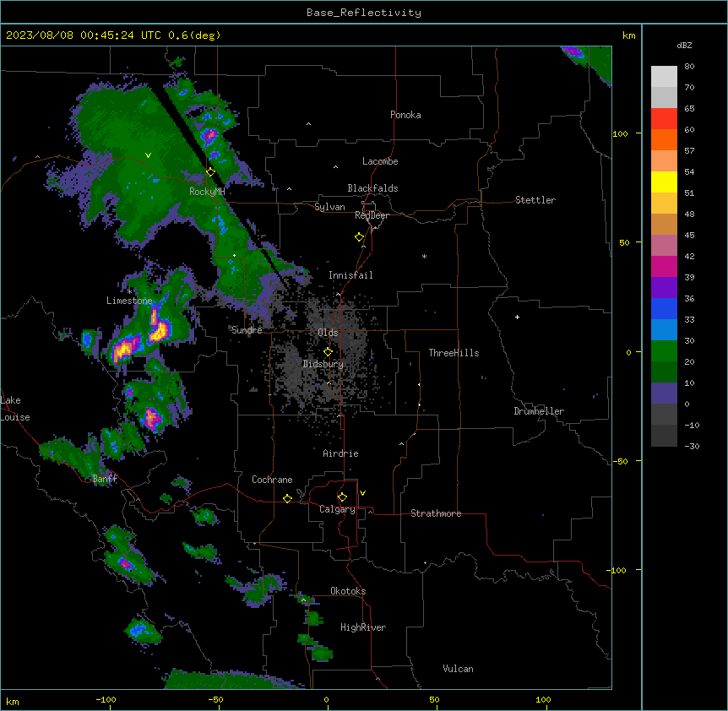Click the Okotoks label
The height and width of the screenshot is (711, 728).
[348, 591]
